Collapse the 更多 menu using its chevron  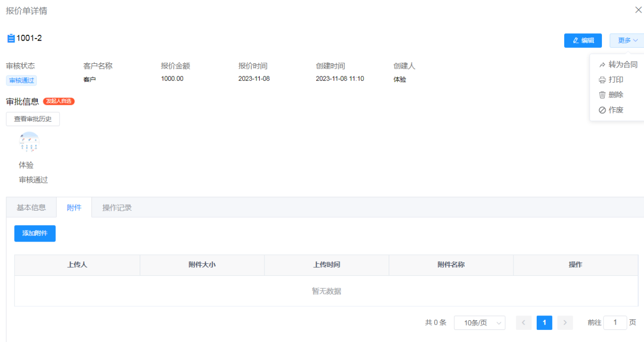[x=634, y=40]
